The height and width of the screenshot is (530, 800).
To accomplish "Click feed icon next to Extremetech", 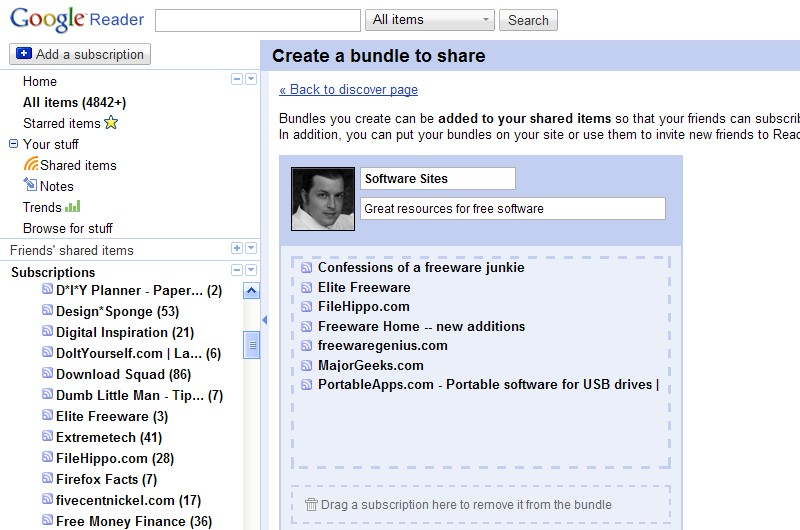I will (47, 436).
